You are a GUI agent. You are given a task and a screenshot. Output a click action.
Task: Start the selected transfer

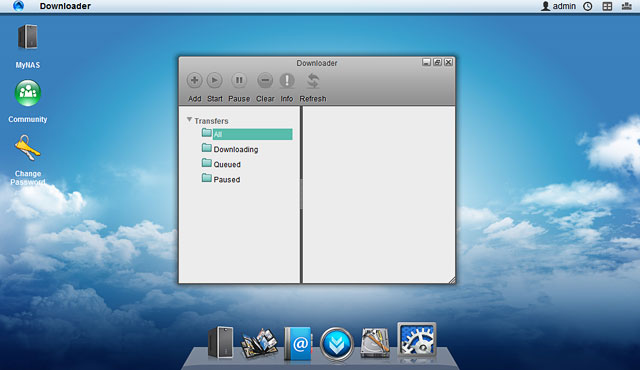click(214, 80)
